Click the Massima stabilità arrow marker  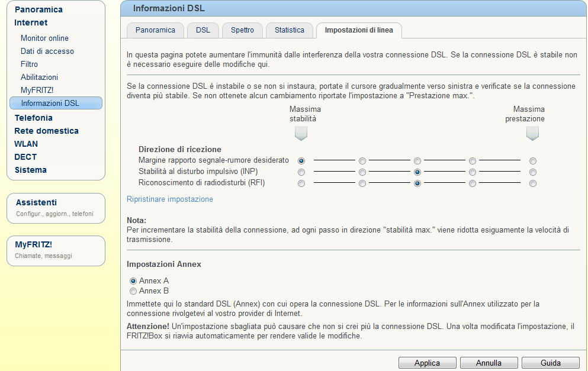point(301,134)
